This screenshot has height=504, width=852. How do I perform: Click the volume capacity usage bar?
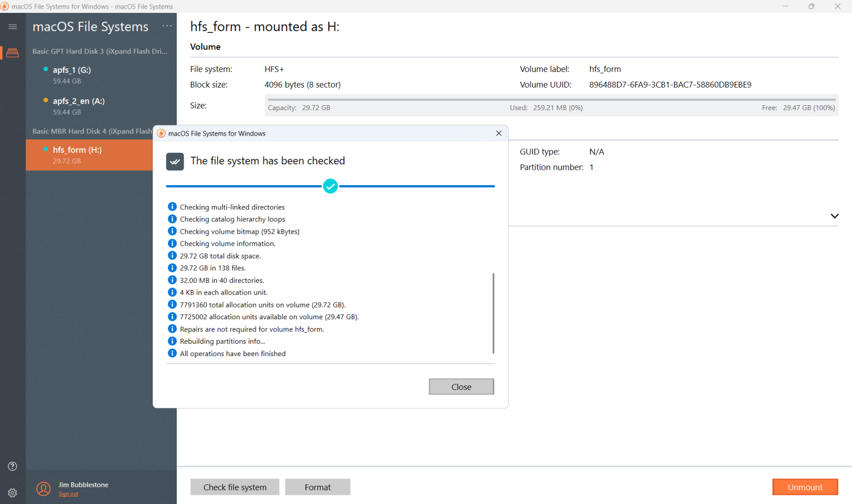(x=551, y=99)
